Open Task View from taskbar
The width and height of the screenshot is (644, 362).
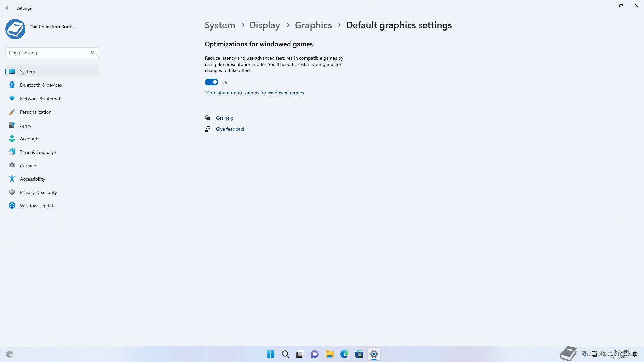300,354
